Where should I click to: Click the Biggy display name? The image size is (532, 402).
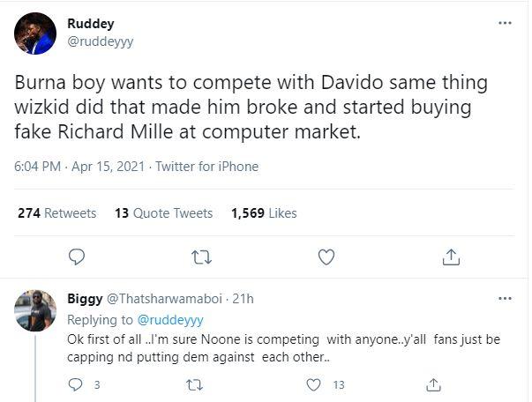(85, 298)
